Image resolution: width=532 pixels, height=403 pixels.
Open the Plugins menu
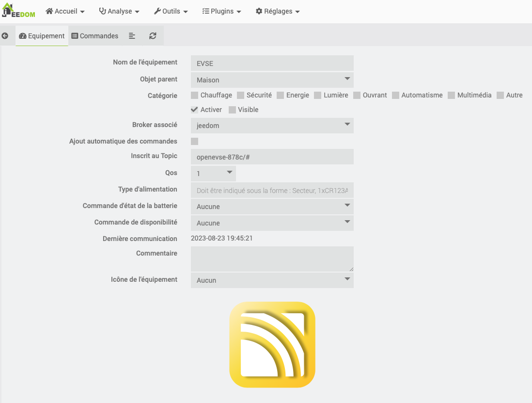pyautogui.click(x=221, y=11)
